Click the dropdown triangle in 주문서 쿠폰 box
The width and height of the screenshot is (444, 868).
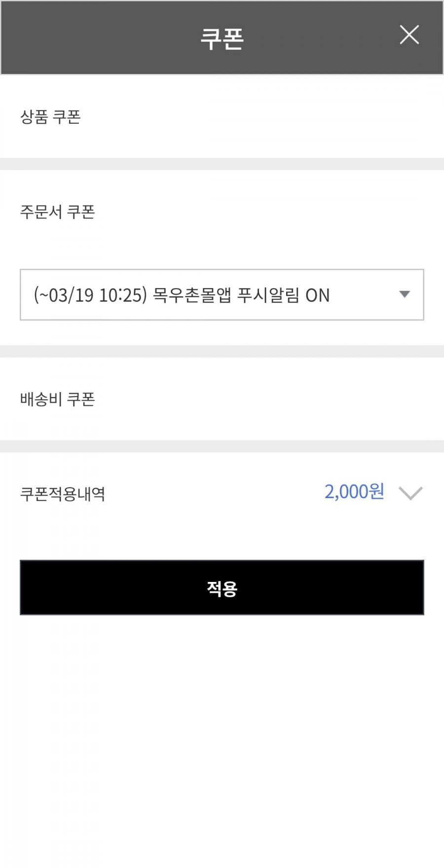[x=405, y=294]
